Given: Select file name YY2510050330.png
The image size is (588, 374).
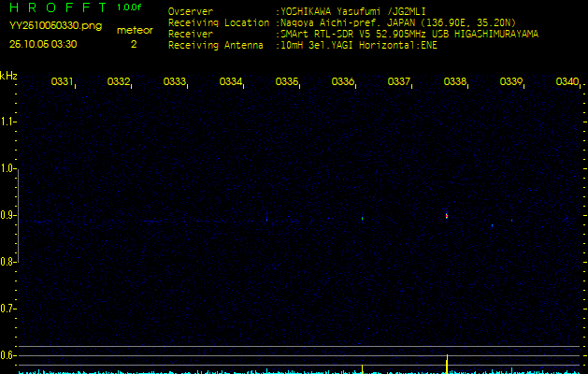Looking at the screenshot, I should 55,25.
